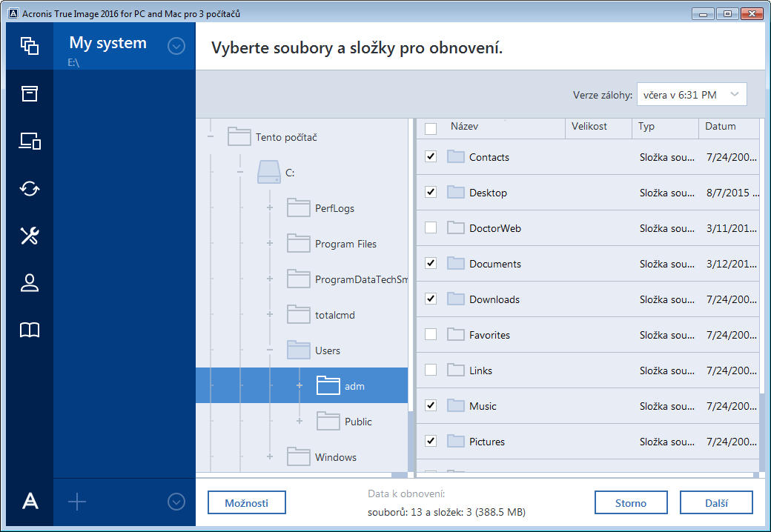Select the Documents row in file list
The height and width of the screenshot is (532, 771).
point(588,263)
